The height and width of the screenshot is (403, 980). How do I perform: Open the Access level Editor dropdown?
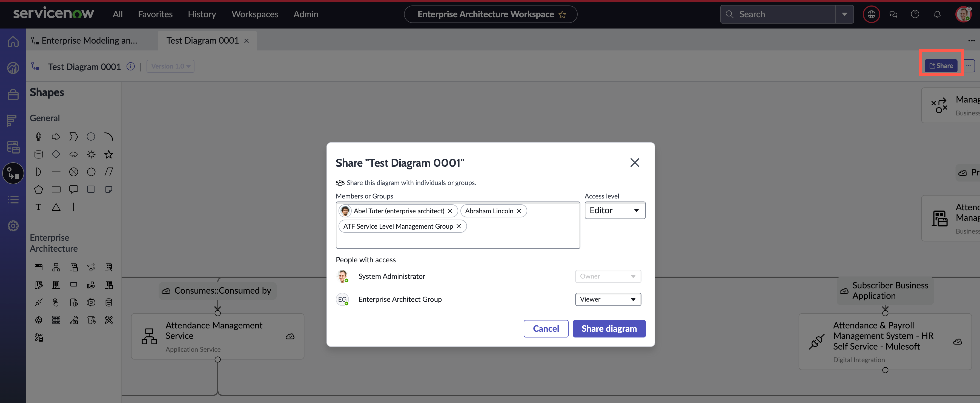[x=615, y=210]
